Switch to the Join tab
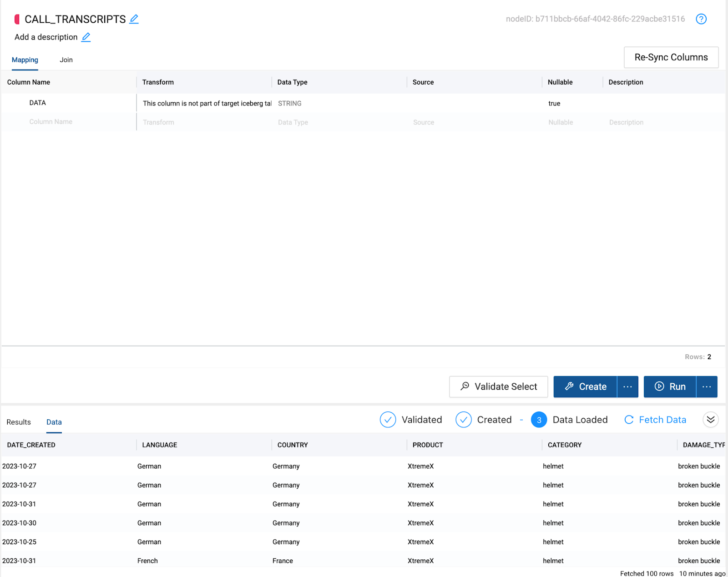This screenshot has height=577, width=728. coord(66,60)
